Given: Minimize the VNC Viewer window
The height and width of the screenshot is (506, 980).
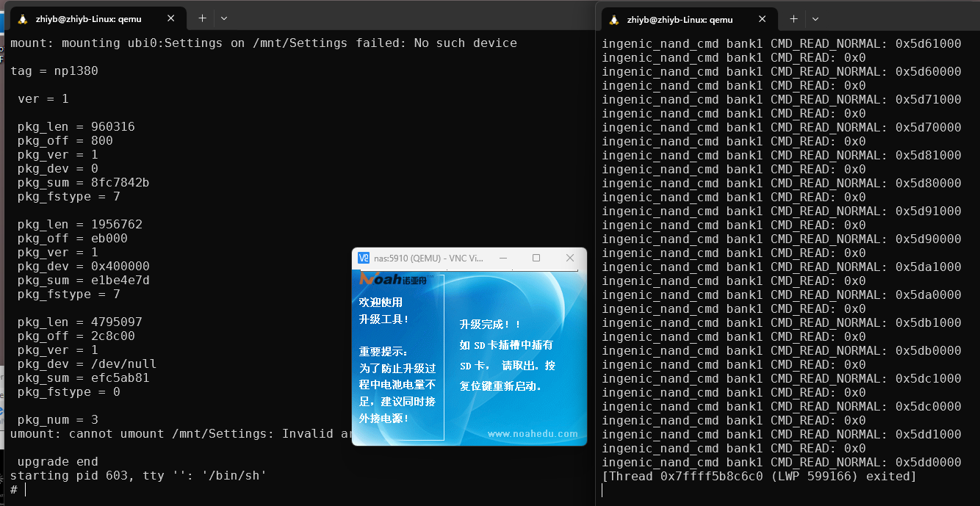Looking at the screenshot, I should [x=503, y=258].
